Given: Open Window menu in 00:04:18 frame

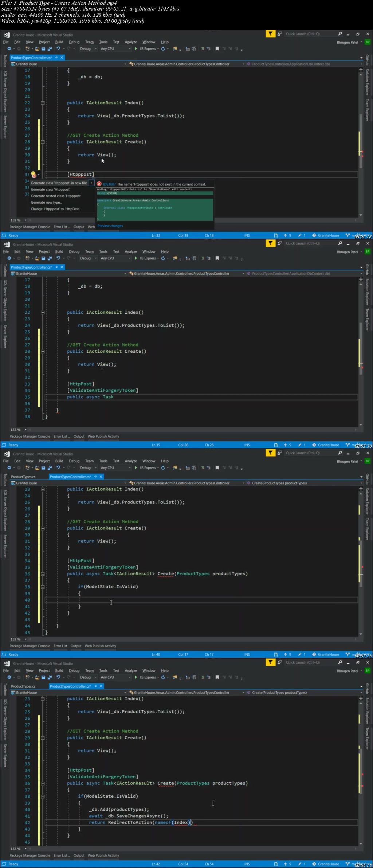Looking at the screenshot, I should pyautogui.click(x=149, y=670).
